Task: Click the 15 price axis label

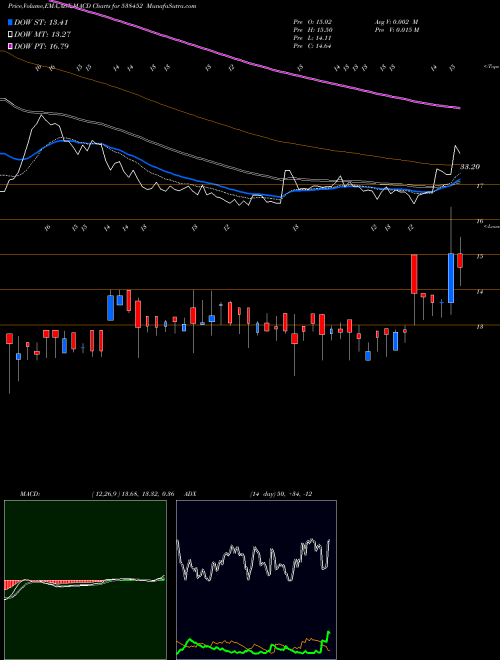Action: [x=479, y=256]
